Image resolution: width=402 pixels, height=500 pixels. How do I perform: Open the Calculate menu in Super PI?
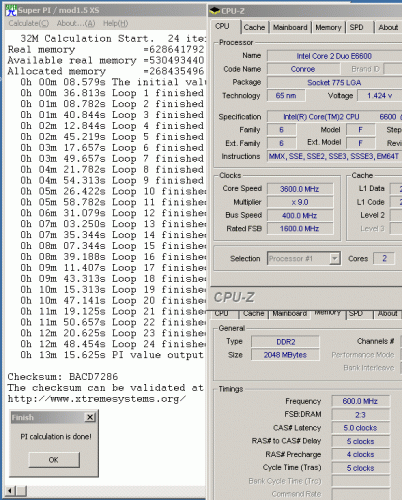(29, 23)
